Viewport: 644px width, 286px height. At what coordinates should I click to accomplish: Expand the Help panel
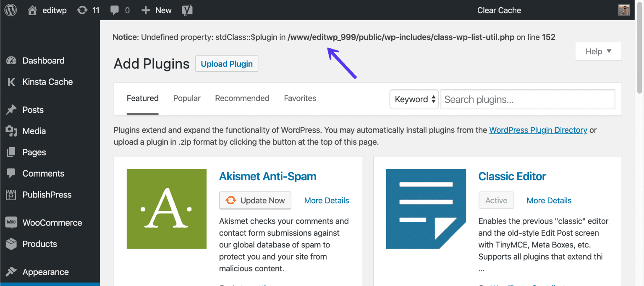click(x=598, y=51)
